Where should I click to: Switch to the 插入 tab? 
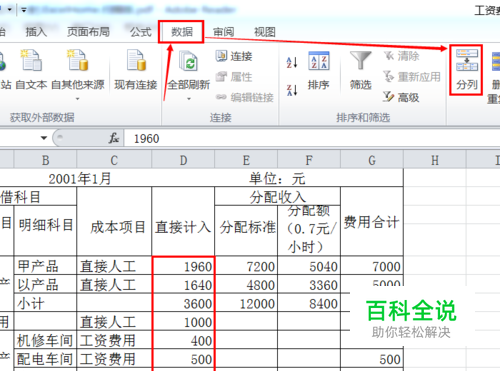tap(36, 32)
